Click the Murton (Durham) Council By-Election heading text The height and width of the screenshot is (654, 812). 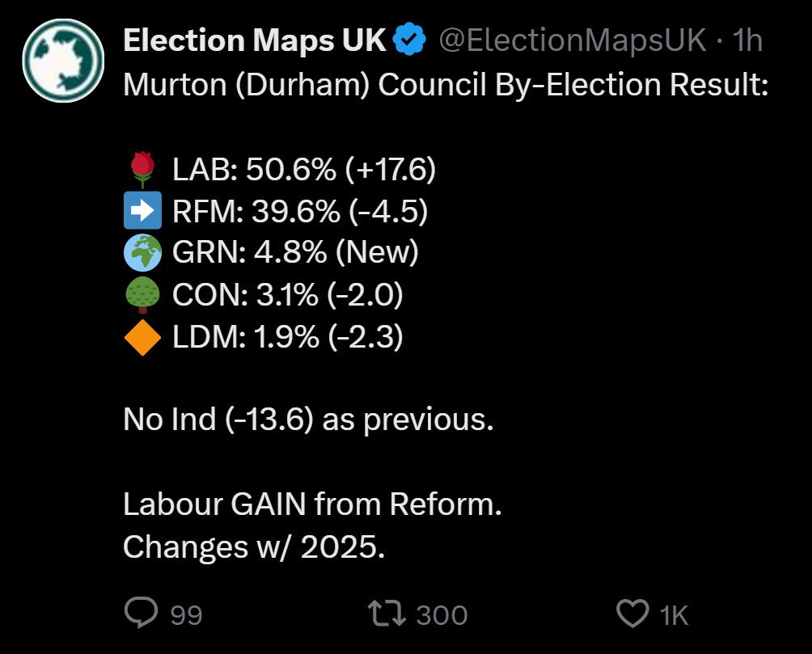445,85
